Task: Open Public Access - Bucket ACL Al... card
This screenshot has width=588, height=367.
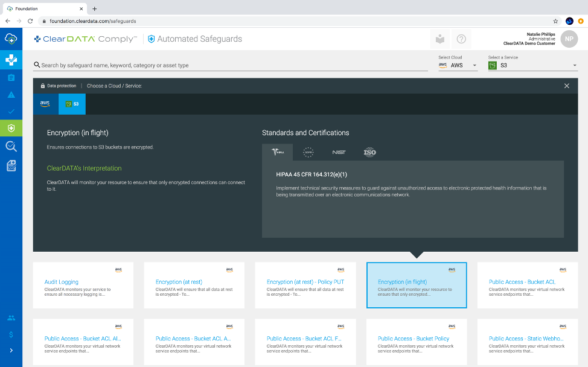Action: click(x=83, y=342)
